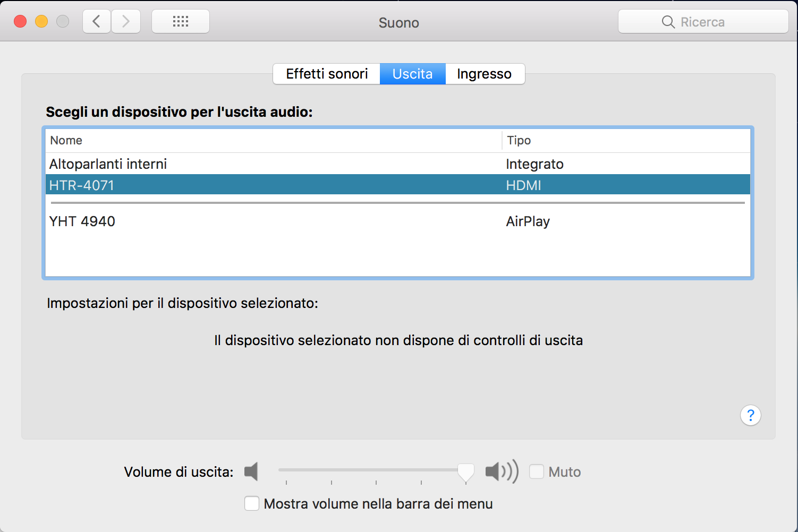Select Altoparlanti interni output device
The width and height of the screenshot is (798, 532).
pos(398,164)
